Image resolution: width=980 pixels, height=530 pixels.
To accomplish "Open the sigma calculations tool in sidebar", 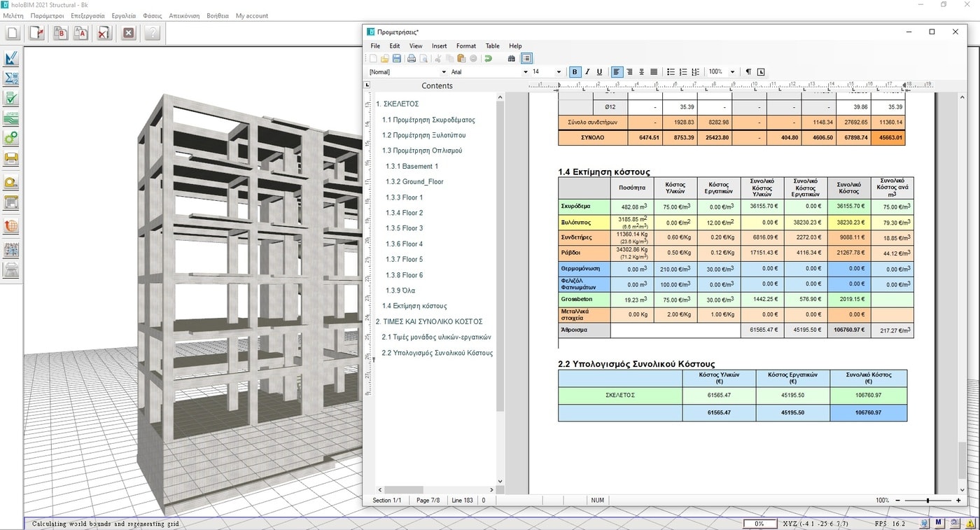I will 11,78.
